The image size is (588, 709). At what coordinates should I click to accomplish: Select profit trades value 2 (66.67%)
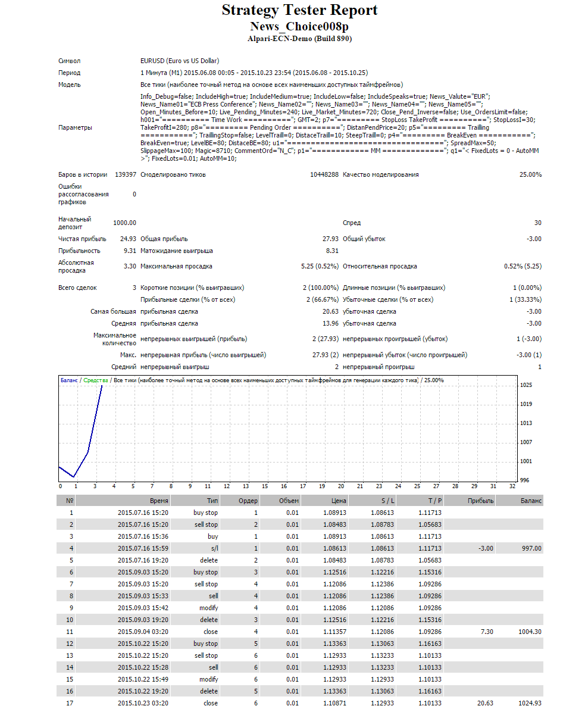(x=322, y=299)
